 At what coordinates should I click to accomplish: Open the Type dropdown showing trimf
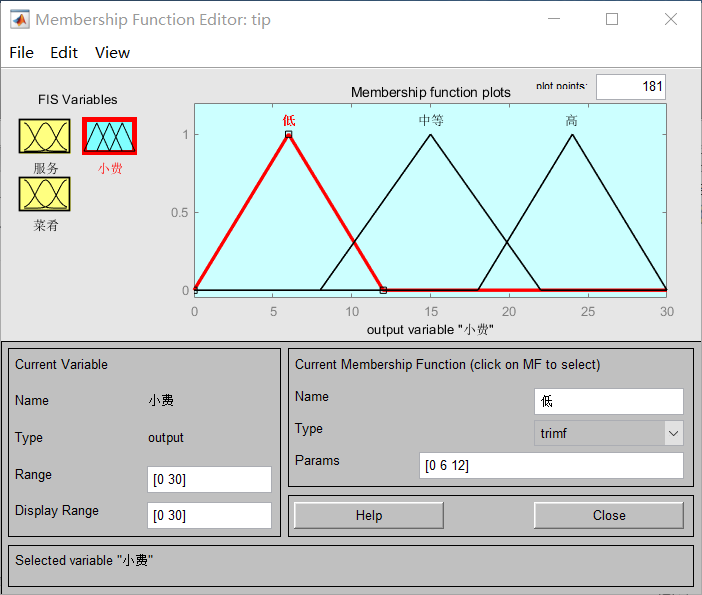point(608,433)
